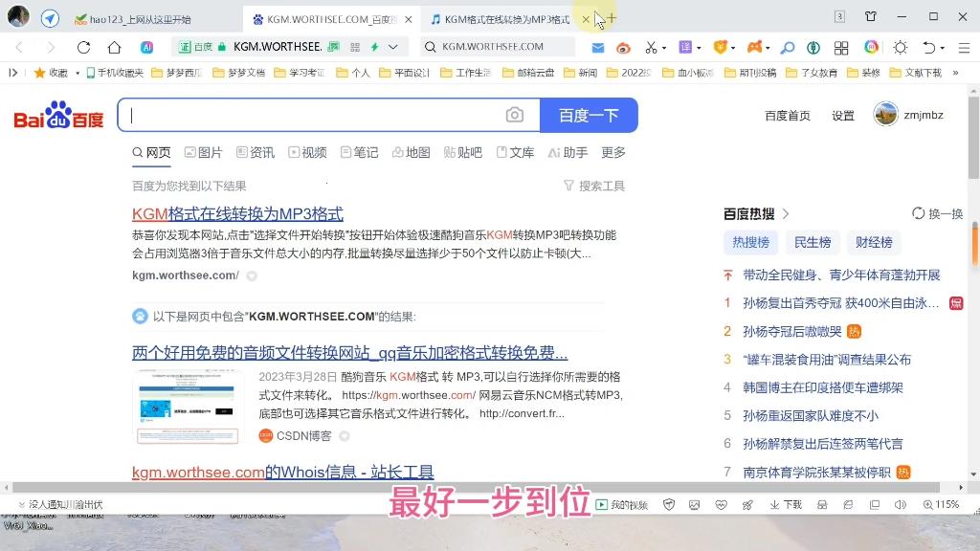Click 换一换 to refresh hot searches
This screenshot has height=551, width=980.
pos(938,213)
